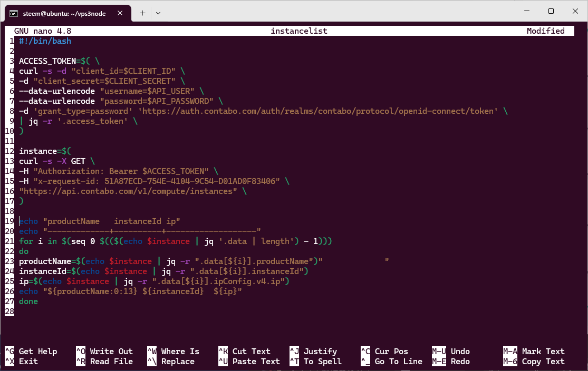Click the terminal icon in the tab
This screenshot has height=371, width=588.
14,14
